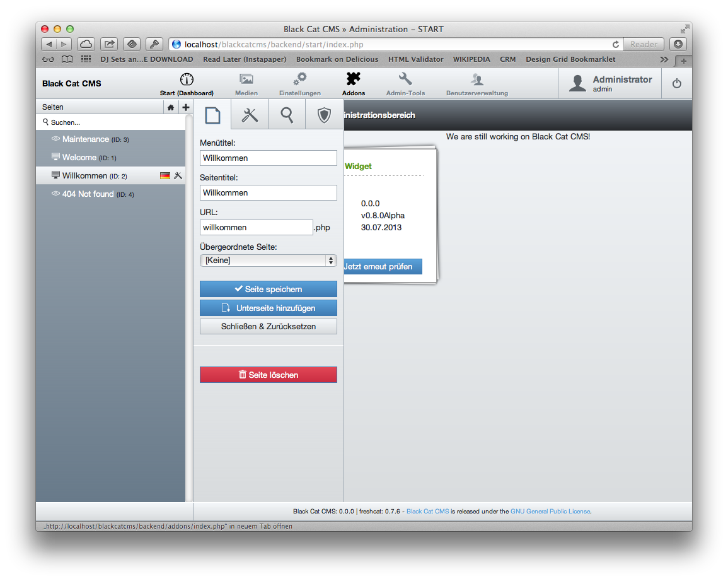The width and height of the screenshot is (728, 581).
Task: Click the URL input field
Action: pyautogui.click(x=257, y=227)
